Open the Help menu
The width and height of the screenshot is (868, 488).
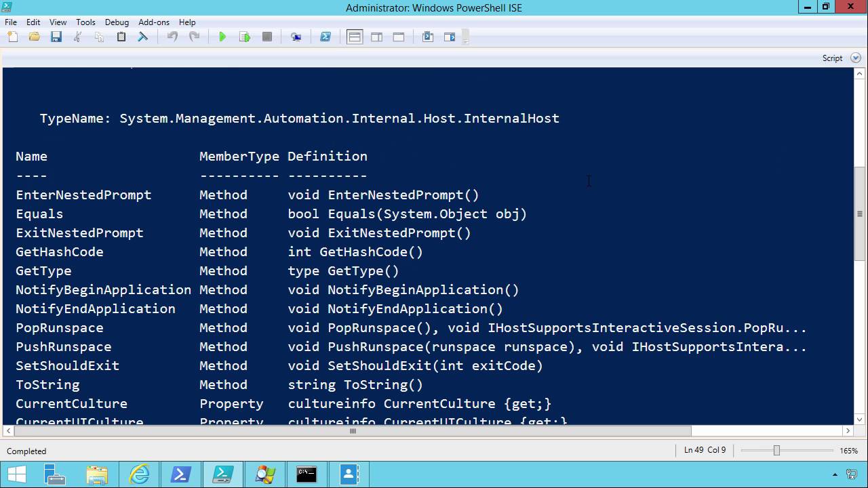pos(187,22)
